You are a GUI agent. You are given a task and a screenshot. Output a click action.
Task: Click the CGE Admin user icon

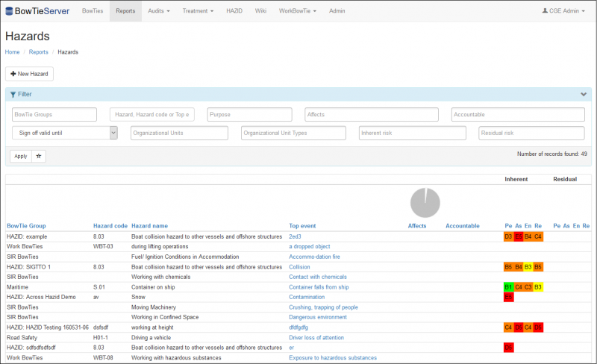point(546,11)
